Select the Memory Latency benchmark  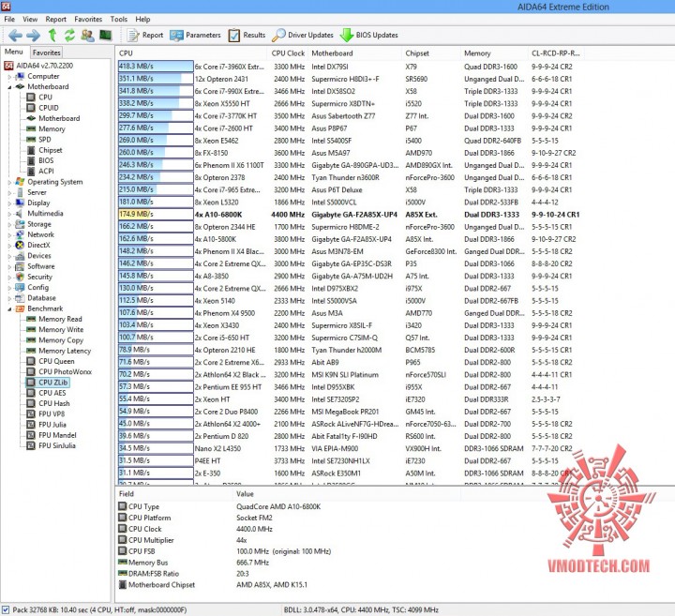[65, 351]
